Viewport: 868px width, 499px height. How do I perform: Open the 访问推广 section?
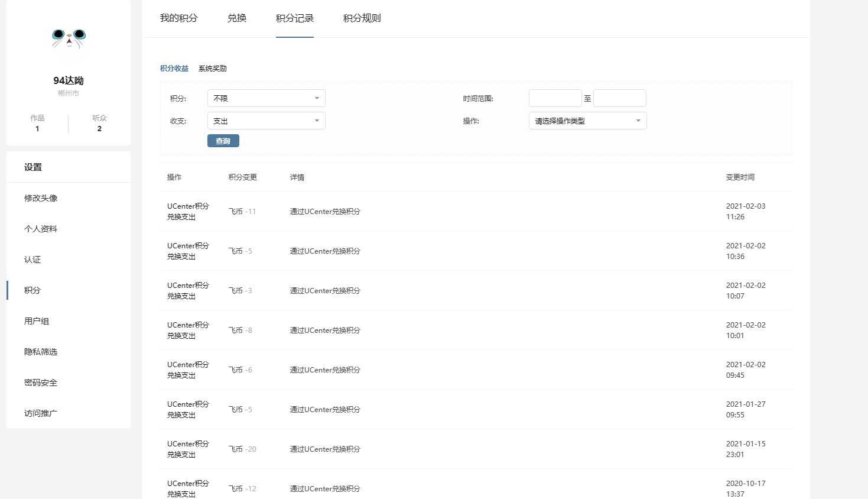coord(40,413)
